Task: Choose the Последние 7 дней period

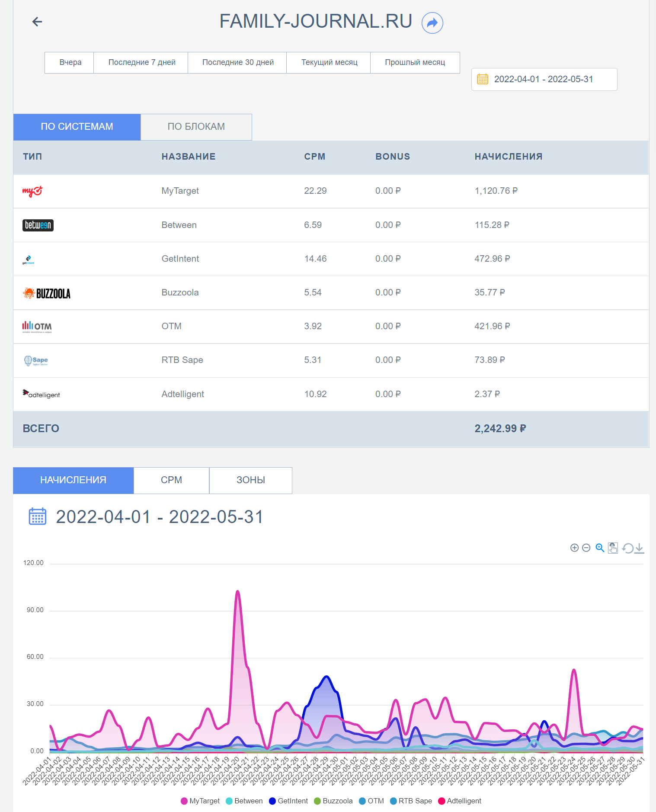Action: (x=141, y=62)
